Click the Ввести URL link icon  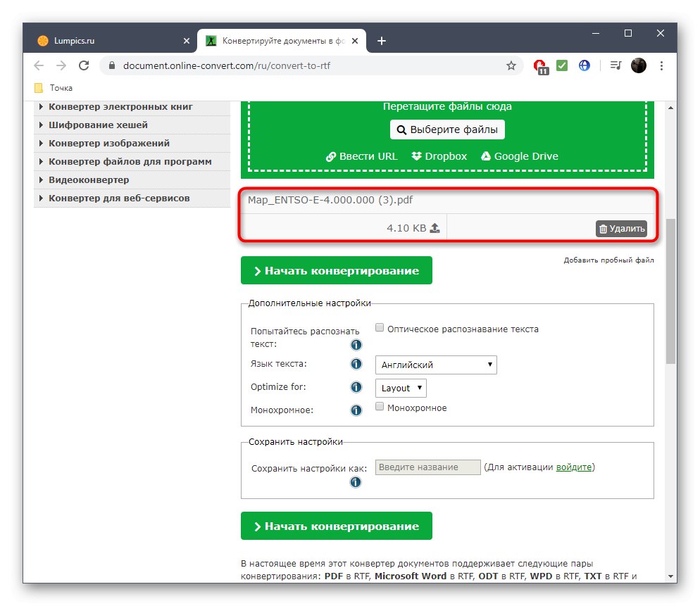(331, 156)
